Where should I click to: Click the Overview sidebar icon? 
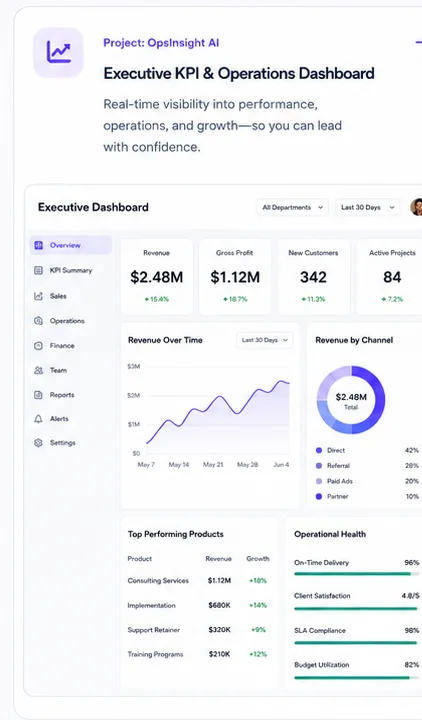(x=39, y=245)
